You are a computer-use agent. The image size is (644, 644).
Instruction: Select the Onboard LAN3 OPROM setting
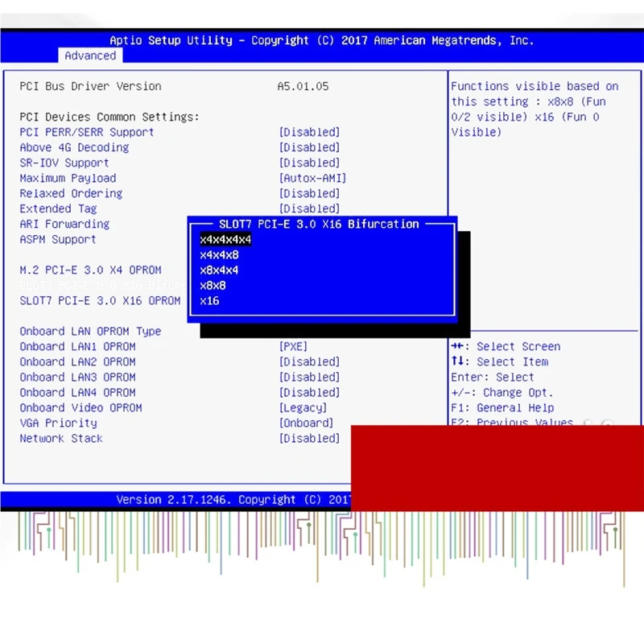point(77,378)
